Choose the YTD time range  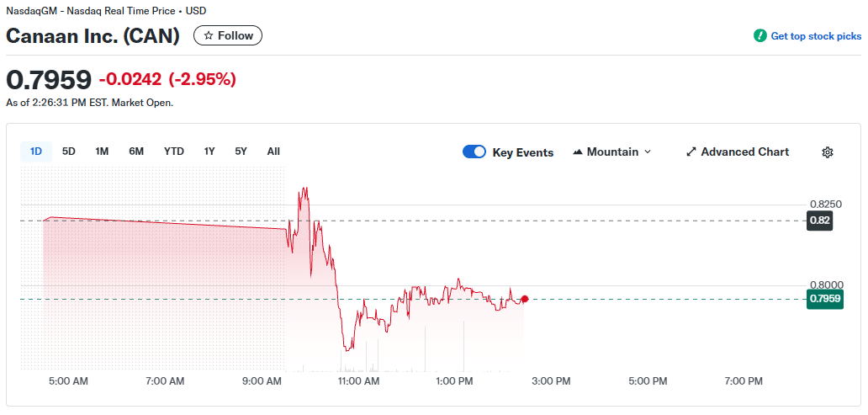tap(174, 152)
